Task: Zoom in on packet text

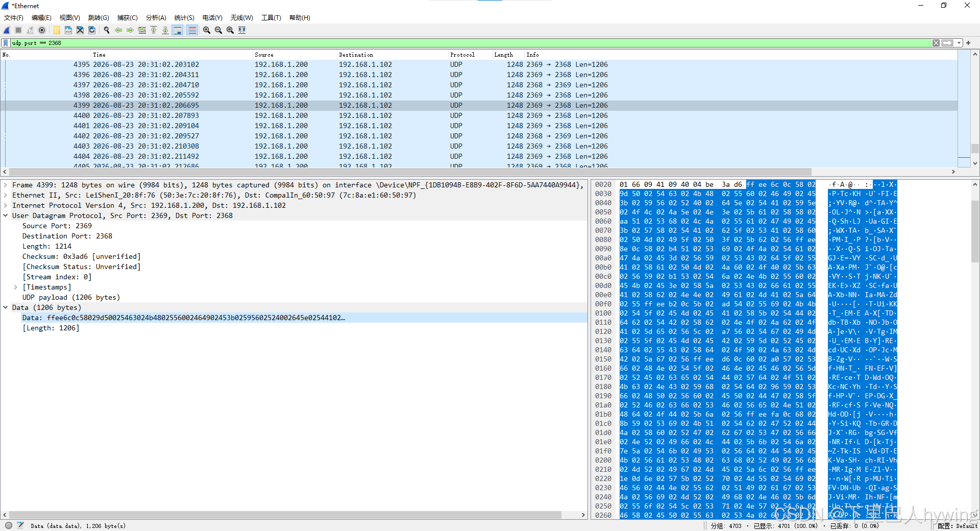Action: (207, 30)
